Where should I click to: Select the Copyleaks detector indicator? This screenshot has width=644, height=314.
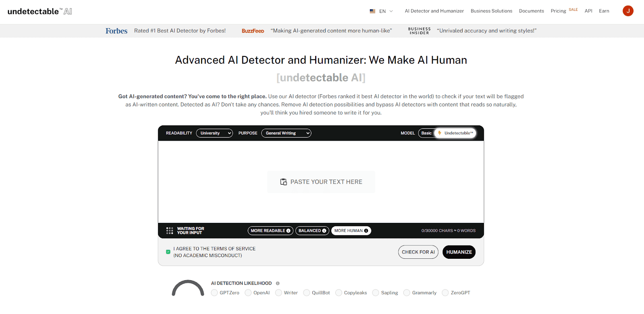click(x=339, y=293)
